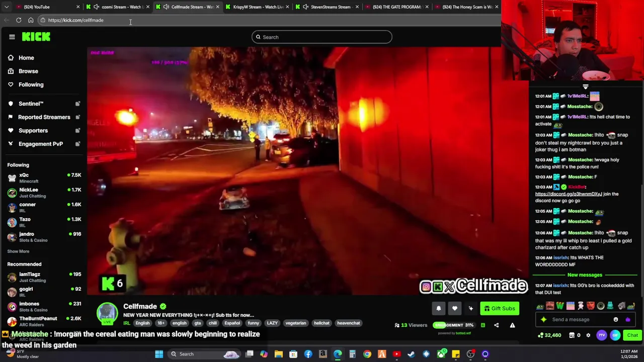Click lock icon beside Supporters
This screenshot has height=362, width=644.
coord(77,131)
